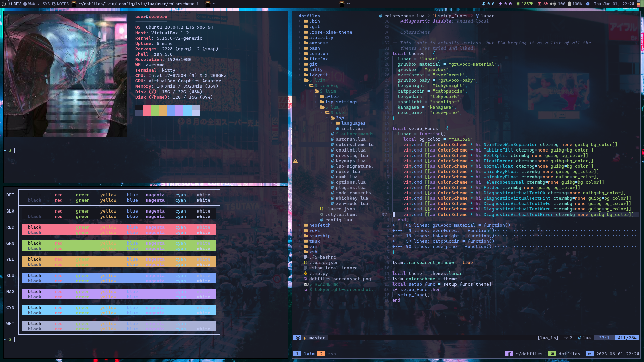Click the volume speaker icon
Screen dimensions: 644x362
[553, 4]
